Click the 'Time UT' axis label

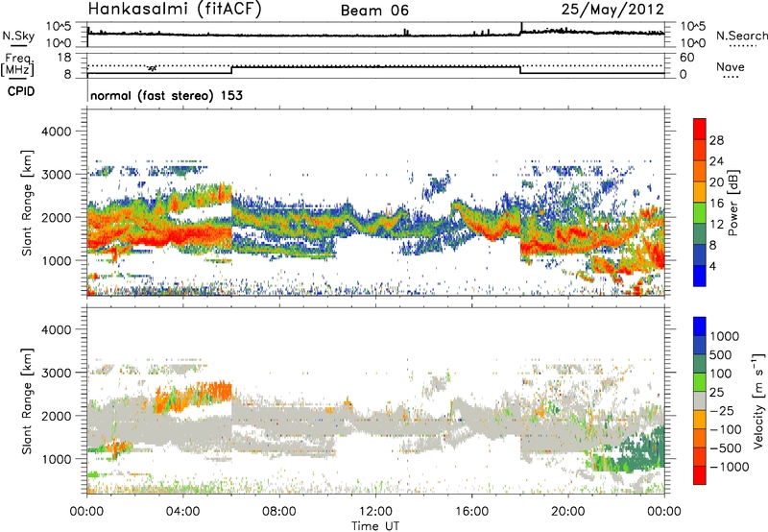[x=375, y=526]
